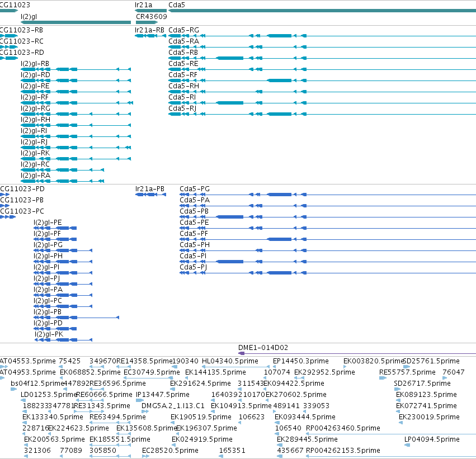Screen dimensions: 476x459
Task: Select the EP14450.3prime EST label
Action: 300,361
